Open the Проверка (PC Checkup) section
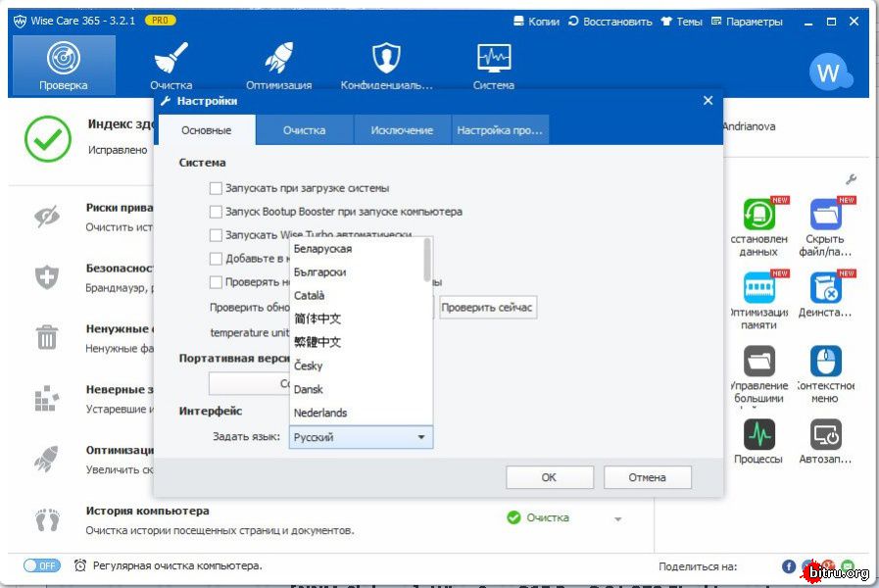The width and height of the screenshot is (879, 588). [64, 66]
